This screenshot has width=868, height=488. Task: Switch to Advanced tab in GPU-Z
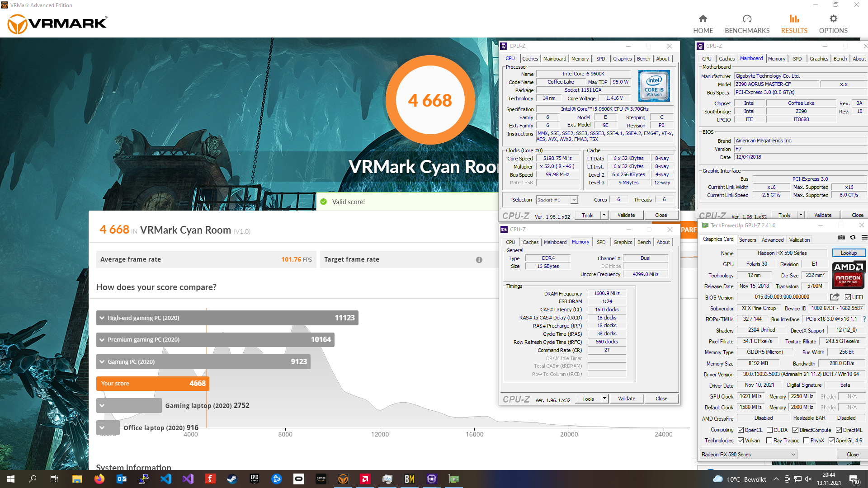point(773,240)
